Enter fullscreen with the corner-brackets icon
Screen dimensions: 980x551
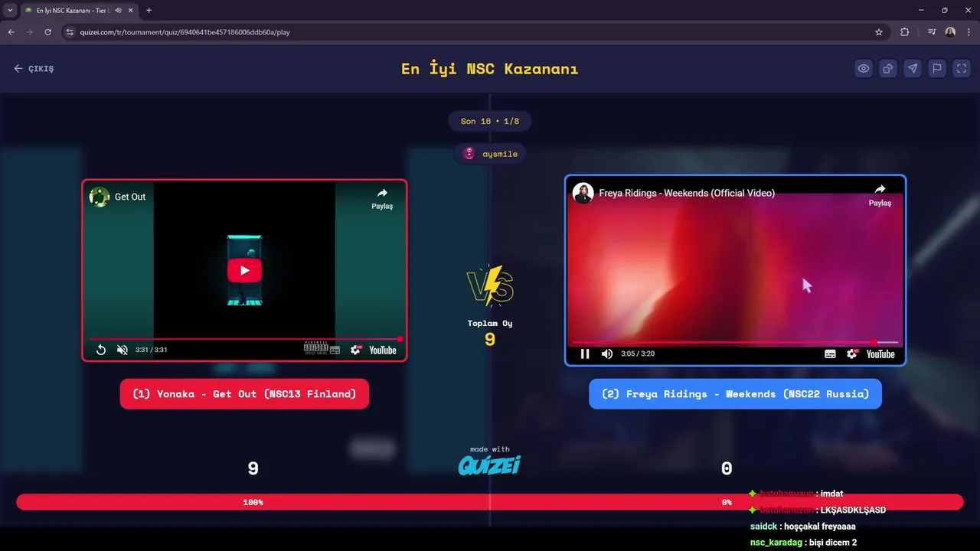(962, 68)
